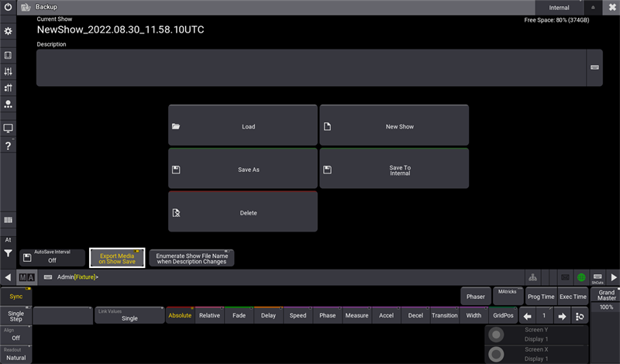Open the on-screen keyboard for Description
Image resolution: width=620 pixels, height=364 pixels.
(594, 68)
